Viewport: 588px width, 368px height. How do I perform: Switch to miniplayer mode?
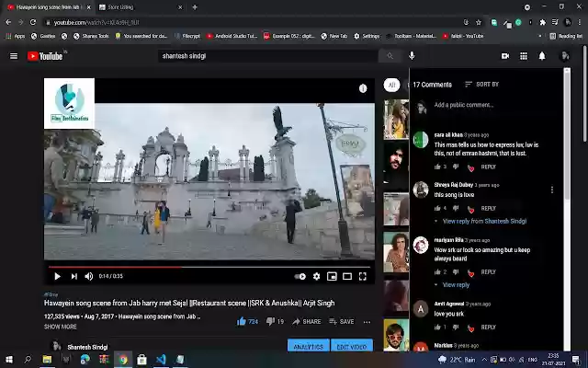click(x=332, y=276)
